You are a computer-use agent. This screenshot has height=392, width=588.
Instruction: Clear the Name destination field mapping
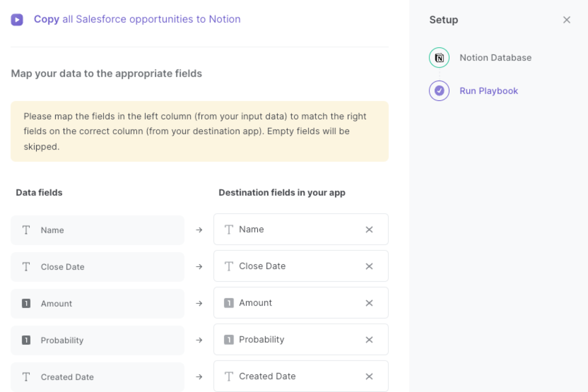[x=369, y=230]
